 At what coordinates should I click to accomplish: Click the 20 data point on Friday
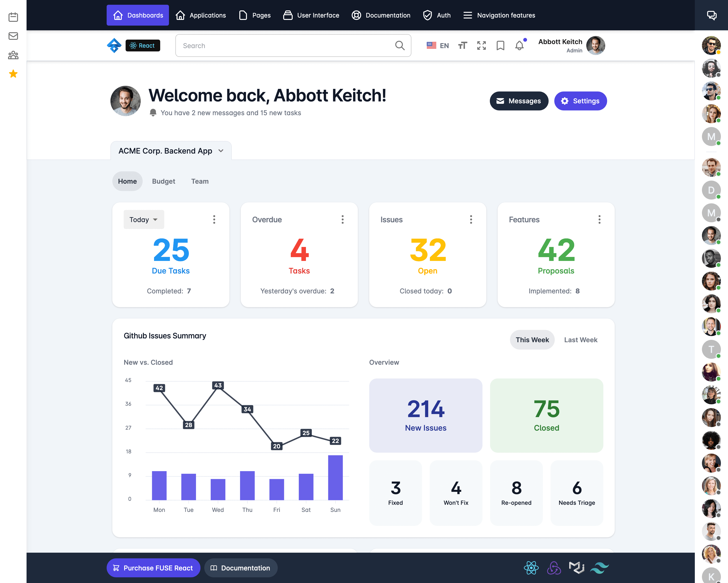coord(277,446)
